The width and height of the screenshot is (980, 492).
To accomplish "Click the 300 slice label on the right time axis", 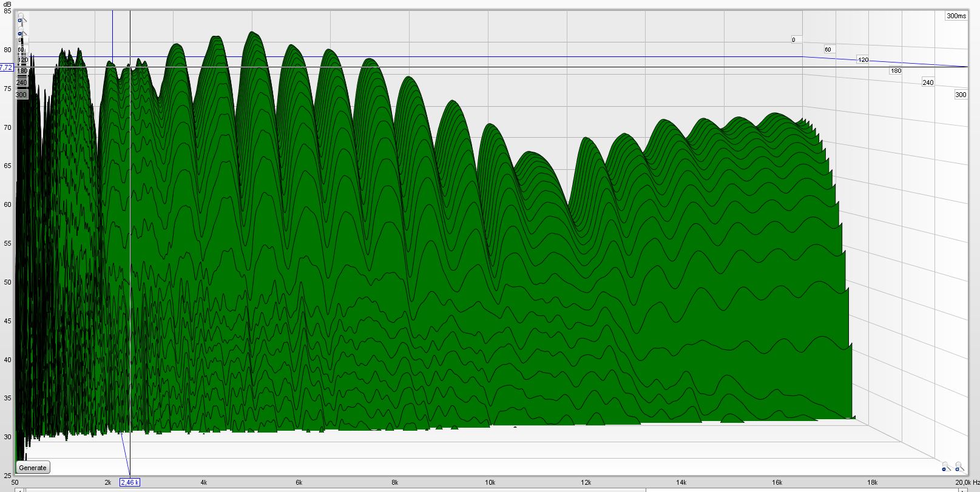I will [961, 95].
